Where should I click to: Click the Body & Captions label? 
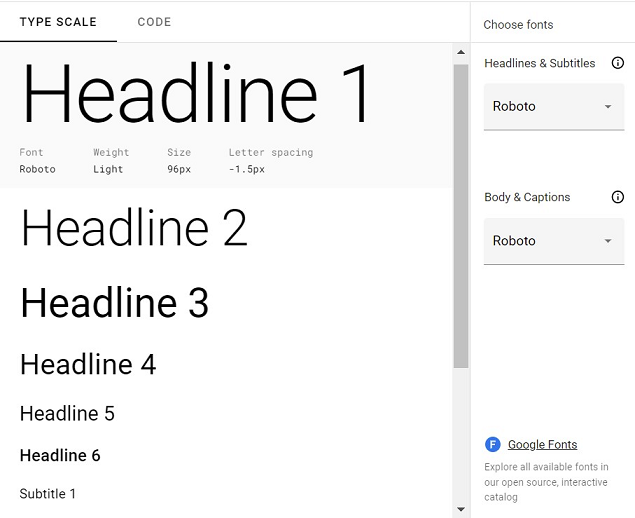(x=527, y=197)
